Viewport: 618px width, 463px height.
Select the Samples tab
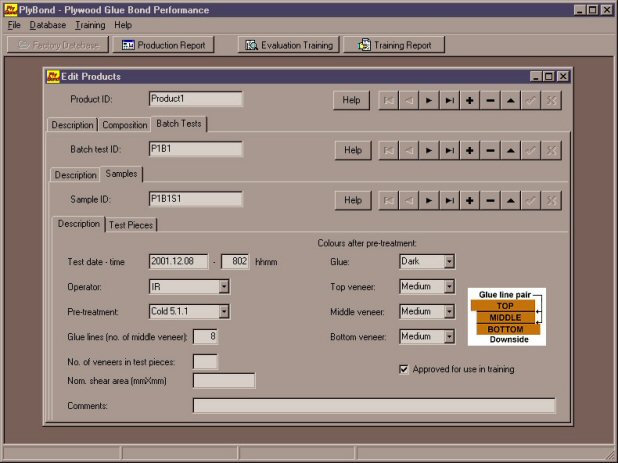[x=121, y=174]
